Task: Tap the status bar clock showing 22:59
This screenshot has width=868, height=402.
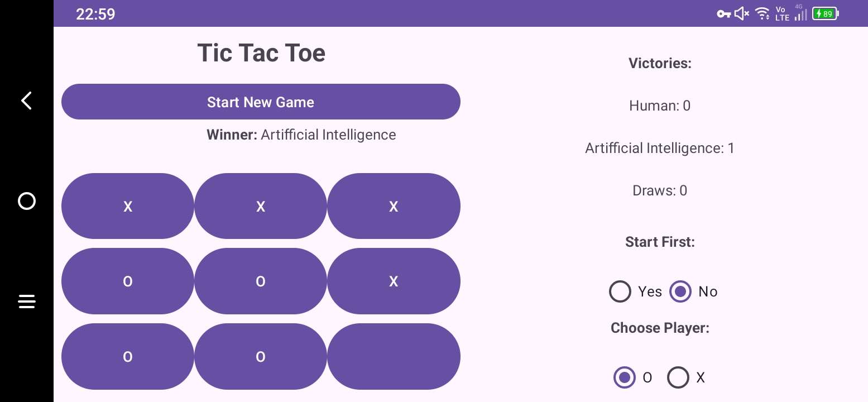Action: click(x=95, y=14)
